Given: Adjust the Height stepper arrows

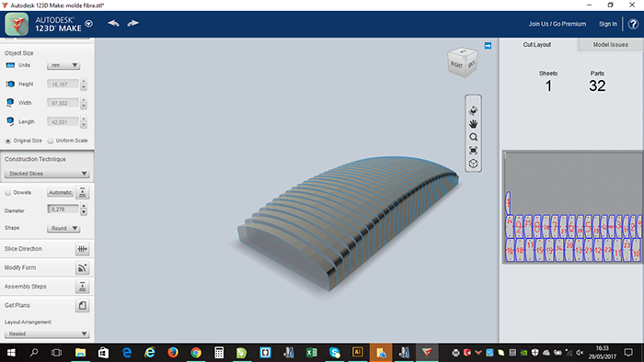Looking at the screenshot, I should pos(84,84).
